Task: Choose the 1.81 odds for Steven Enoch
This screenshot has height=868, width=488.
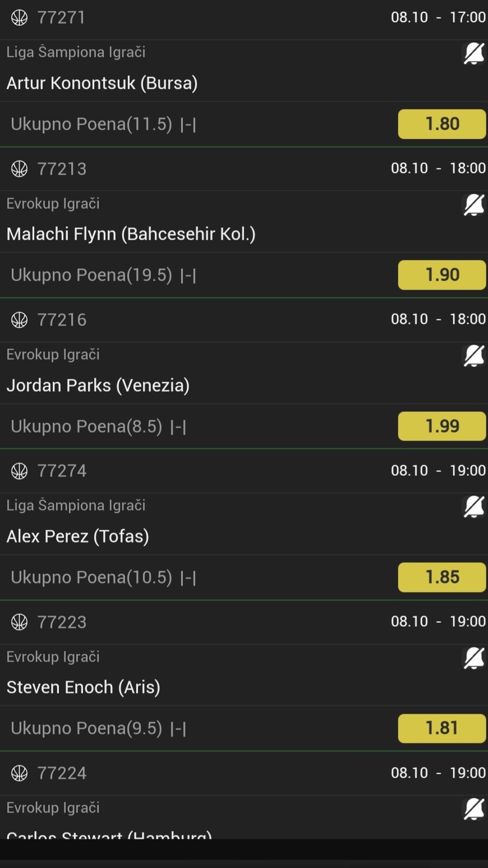Action: pyautogui.click(x=441, y=728)
